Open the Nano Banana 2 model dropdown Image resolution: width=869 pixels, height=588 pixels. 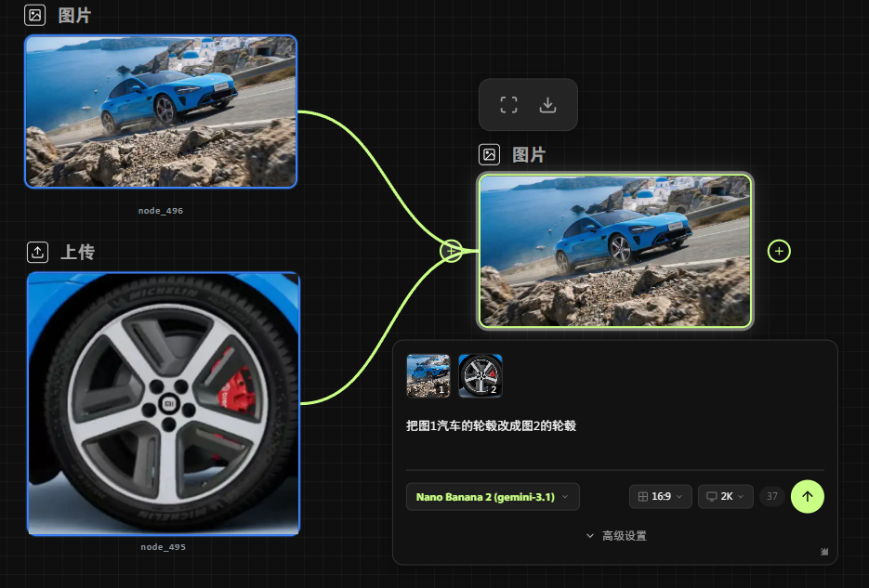(493, 497)
